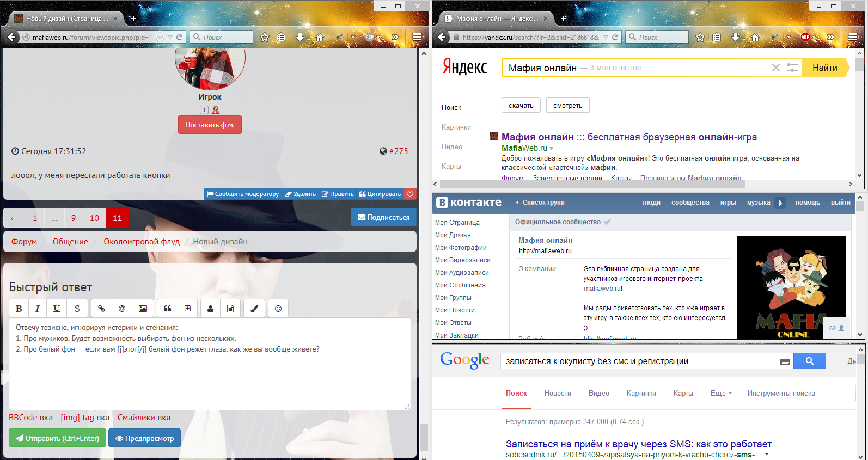The height and width of the screenshot is (460, 868).
Task: Click the image insert icon in quick reply
Action: [143, 309]
